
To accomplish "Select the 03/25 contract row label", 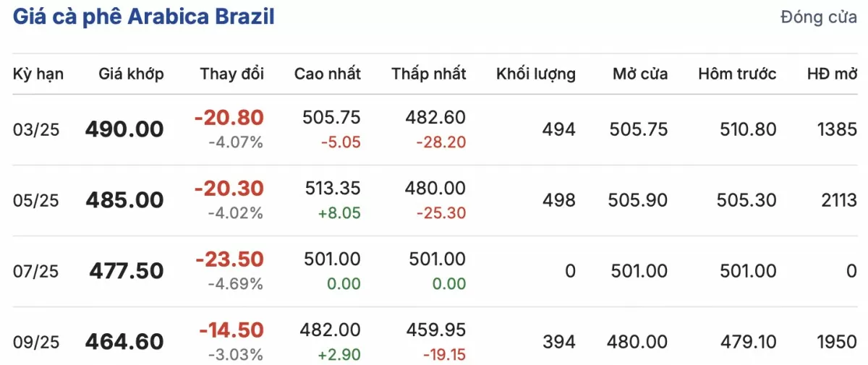I will (36, 130).
